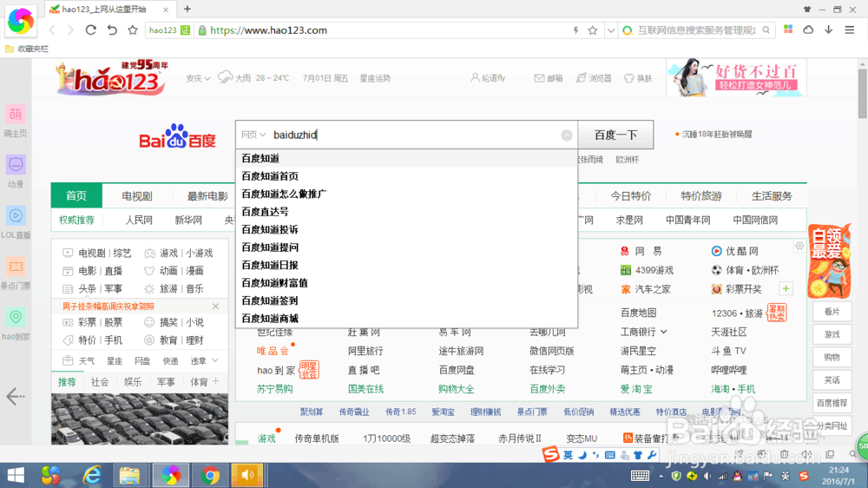The width and height of the screenshot is (868, 488).
Task: Open Chrome from taskbar
Action: click(210, 475)
